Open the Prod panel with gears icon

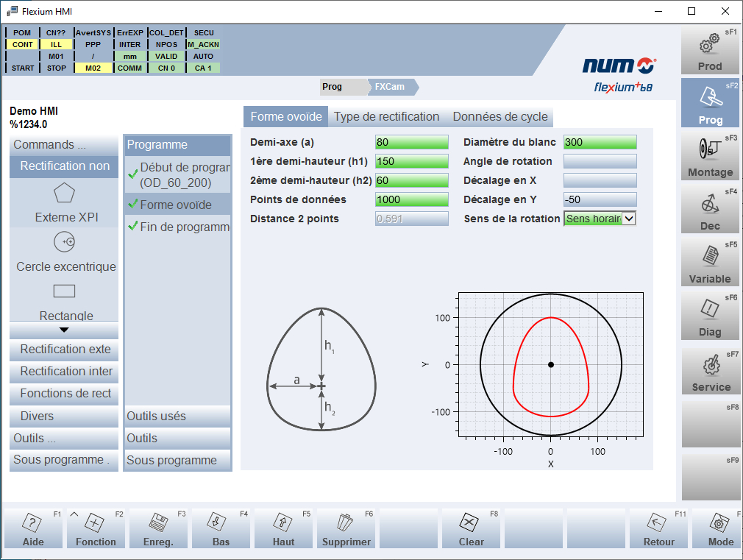point(710,52)
